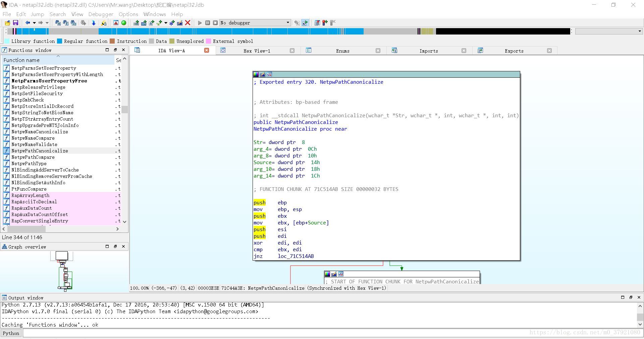This screenshot has width=644, height=339.
Task: Click the group nodes icon in graph block header
Action: click(x=269, y=74)
